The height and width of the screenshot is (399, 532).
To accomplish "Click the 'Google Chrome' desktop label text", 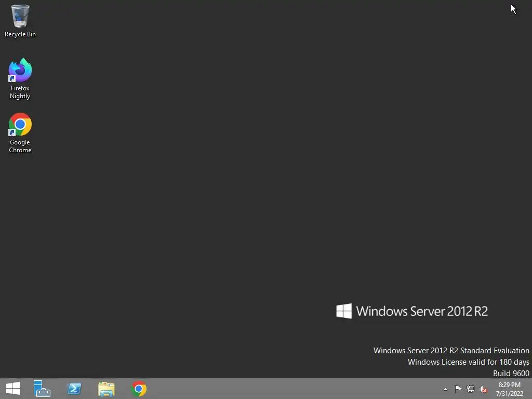I will 20,146.
